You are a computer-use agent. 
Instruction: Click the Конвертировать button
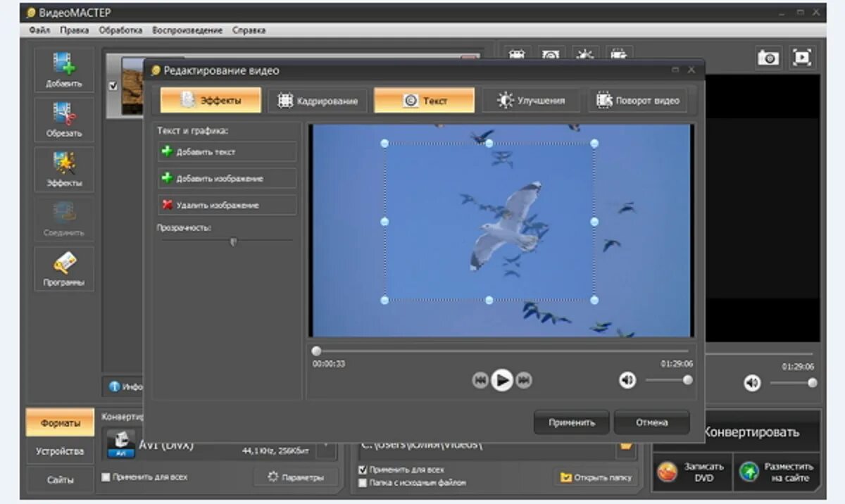coord(751,431)
